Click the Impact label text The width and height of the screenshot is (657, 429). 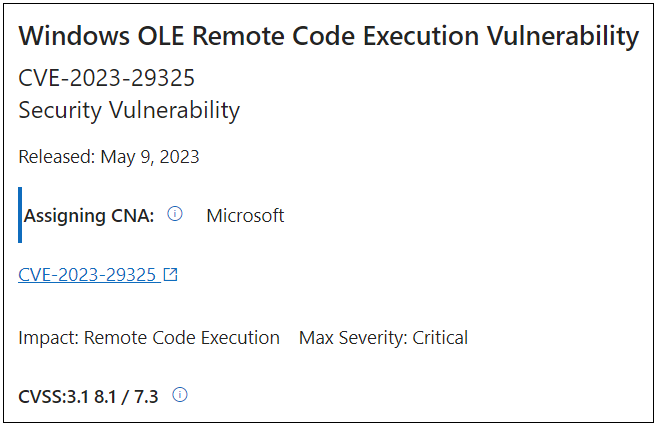(49, 338)
